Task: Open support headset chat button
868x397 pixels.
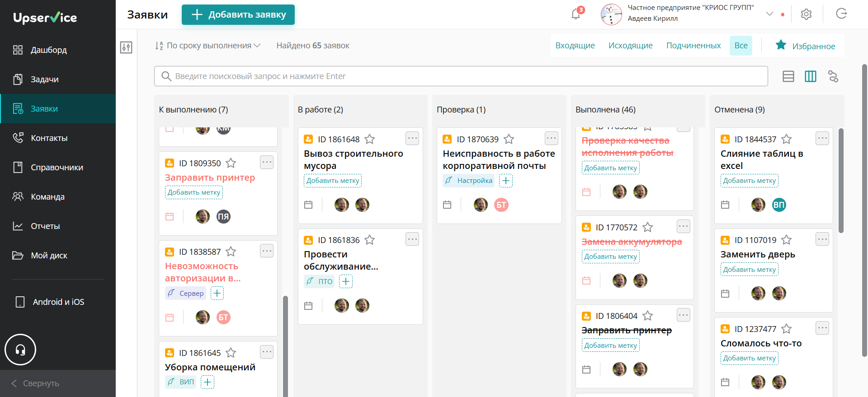Action: point(20,350)
